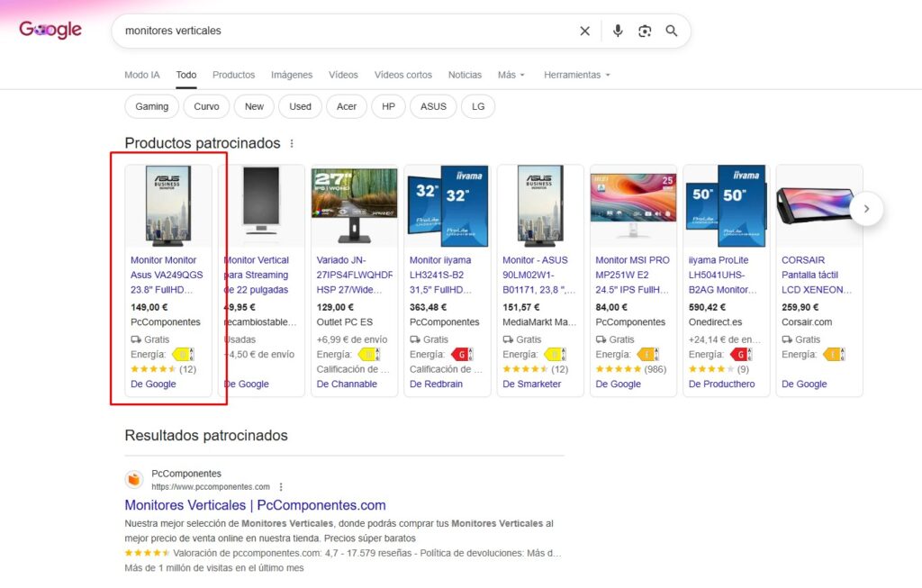Screen dimensions: 922x588
Task: Expand the Herramientas dropdown
Action: 577,75
